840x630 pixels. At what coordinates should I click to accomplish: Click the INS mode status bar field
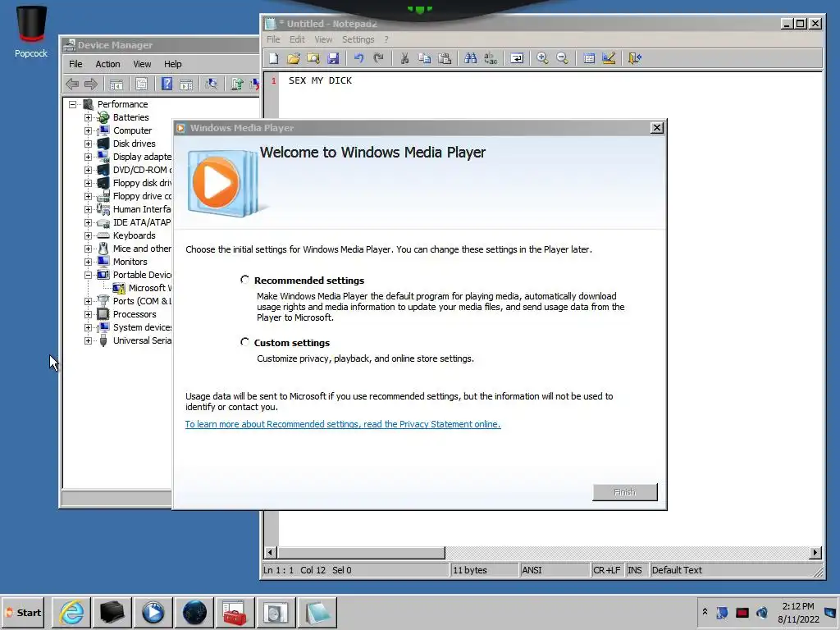coord(636,570)
